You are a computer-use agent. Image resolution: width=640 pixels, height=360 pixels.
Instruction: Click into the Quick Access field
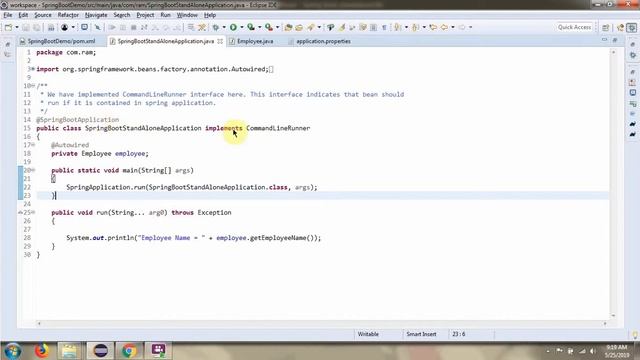tap(574, 27)
